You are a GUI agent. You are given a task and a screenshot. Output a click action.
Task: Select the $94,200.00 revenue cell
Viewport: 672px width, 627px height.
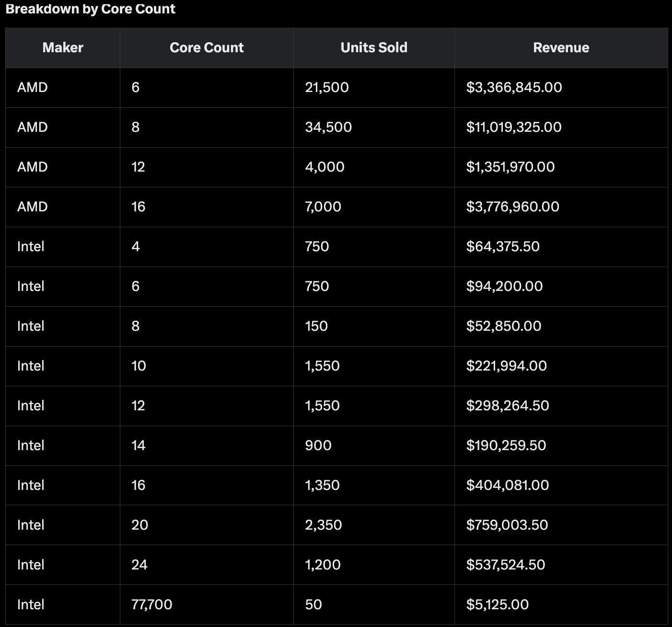(504, 286)
